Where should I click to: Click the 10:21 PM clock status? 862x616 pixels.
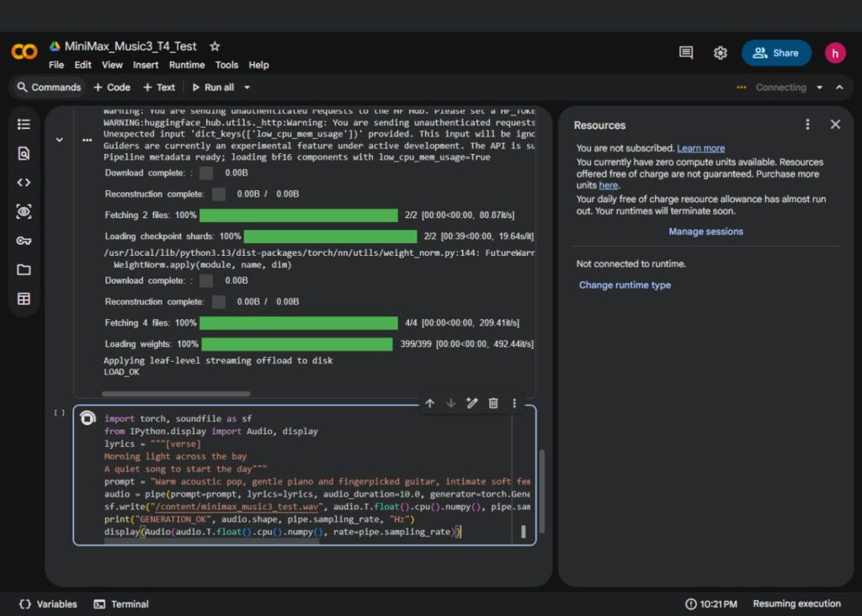(711, 604)
